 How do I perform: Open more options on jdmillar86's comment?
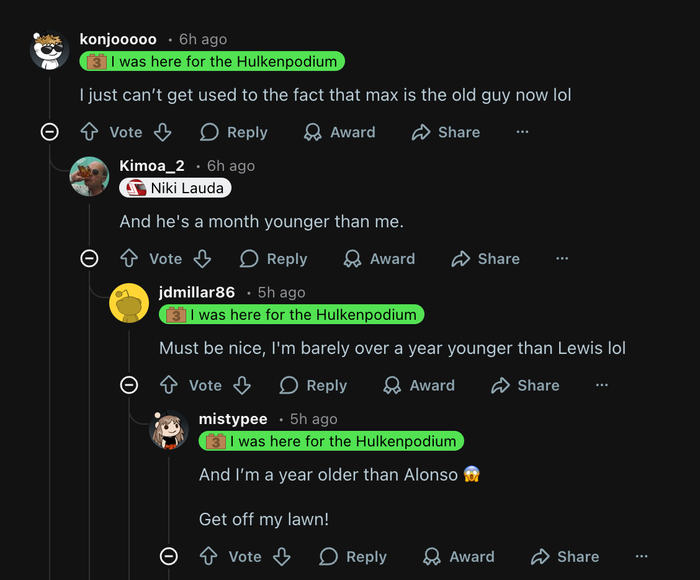(602, 385)
